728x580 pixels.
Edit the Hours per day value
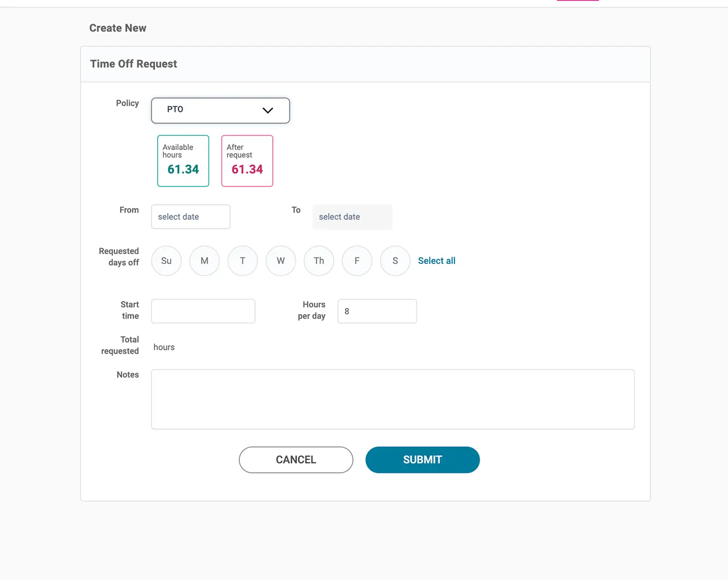377,311
